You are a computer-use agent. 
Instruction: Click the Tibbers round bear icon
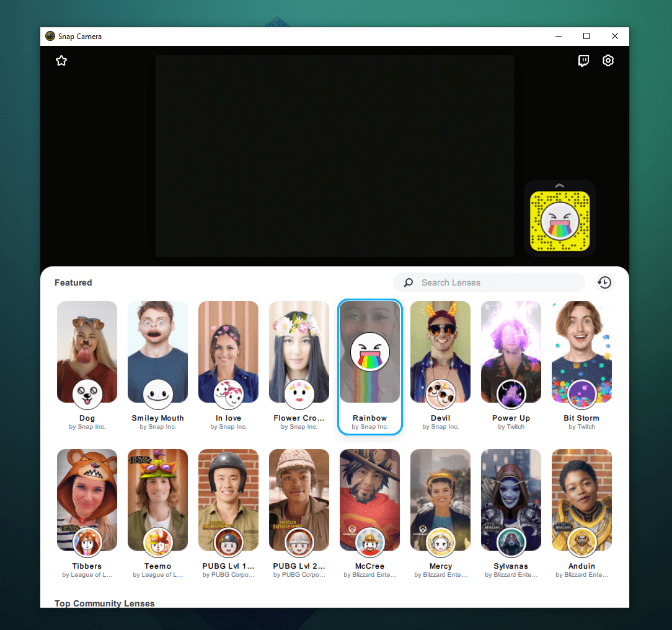(x=87, y=542)
